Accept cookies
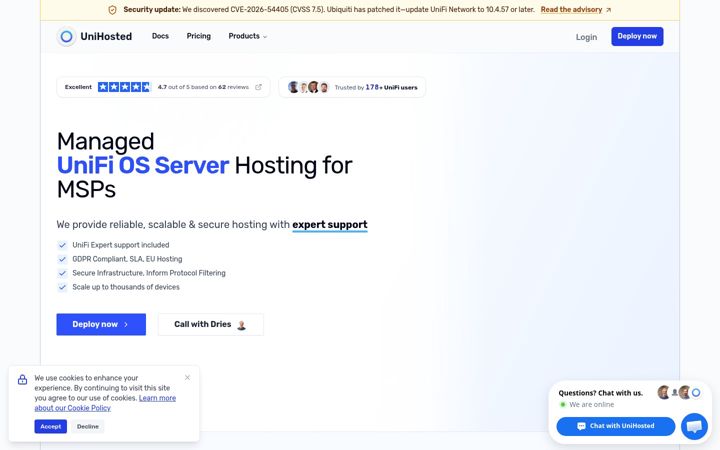Viewport: 720px width, 450px height. point(51,427)
